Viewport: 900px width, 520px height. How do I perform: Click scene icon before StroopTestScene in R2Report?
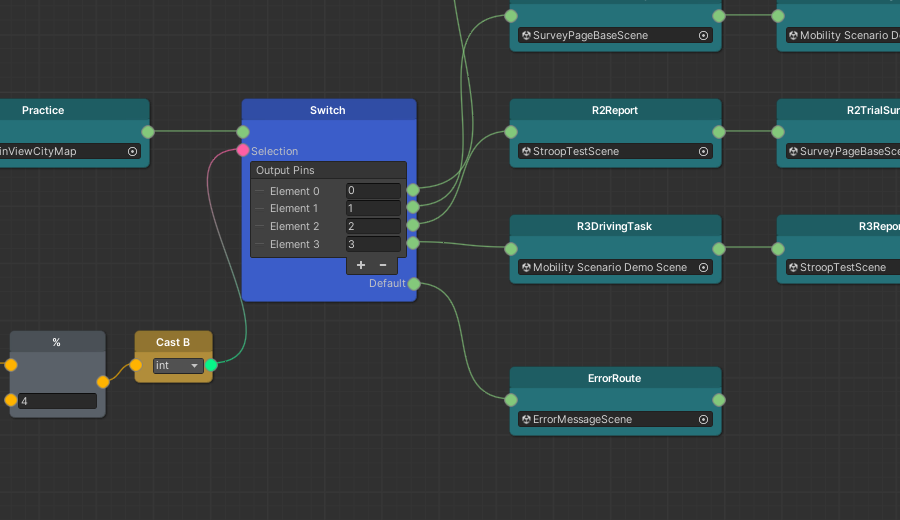tap(526, 152)
